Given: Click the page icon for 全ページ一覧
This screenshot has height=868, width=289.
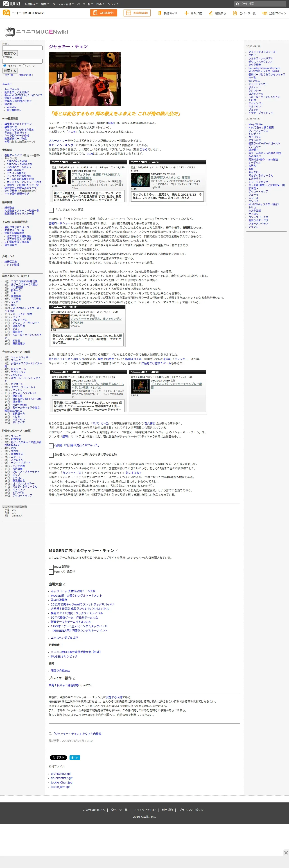Looking at the screenshot, I should tap(235, 13).
